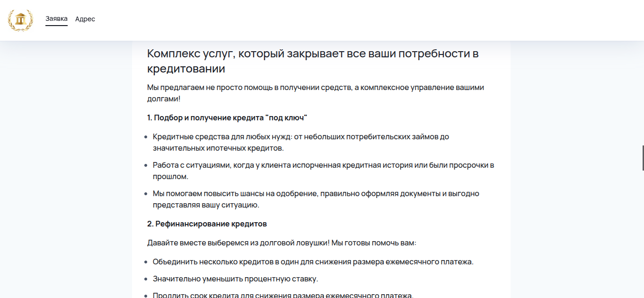
Task: Click bullet "Кредитные средства для любых нужд"
Action: (x=301, y=142)
